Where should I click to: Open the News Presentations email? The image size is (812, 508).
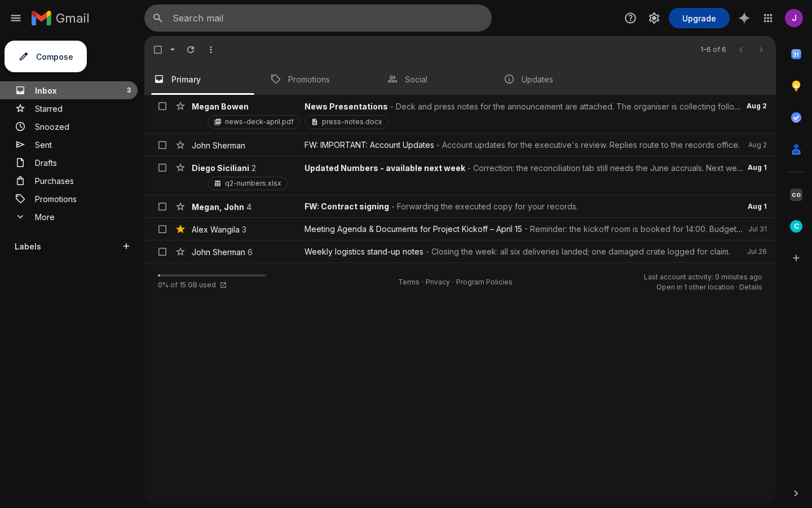[460, 114]
